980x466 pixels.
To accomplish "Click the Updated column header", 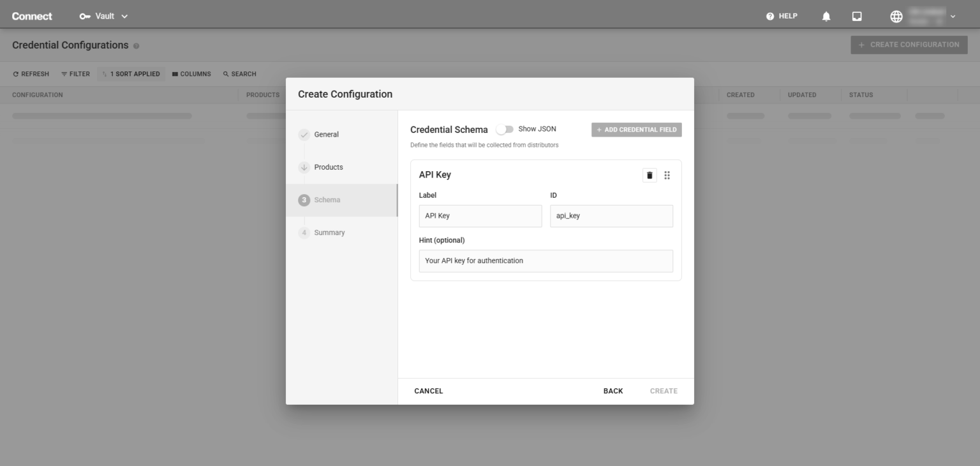I will pyautogui.click(x=802, y=95).
